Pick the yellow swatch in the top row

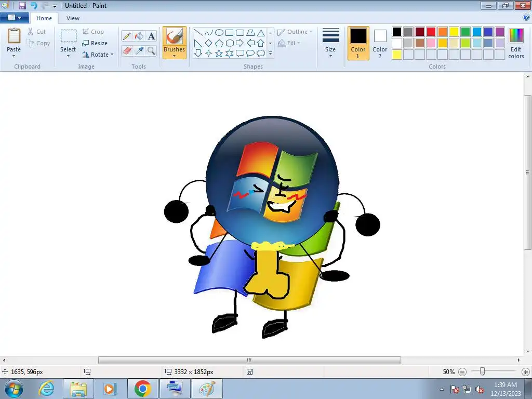point(454,32)
